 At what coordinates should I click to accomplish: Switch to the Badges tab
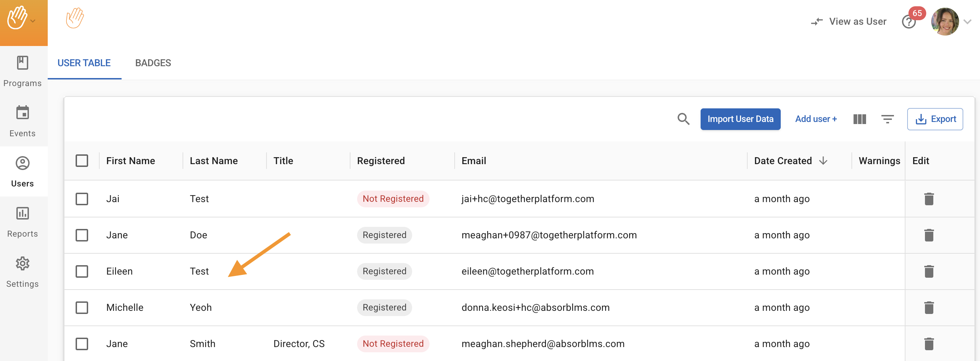pyautogui.click(x=153, y=63)
